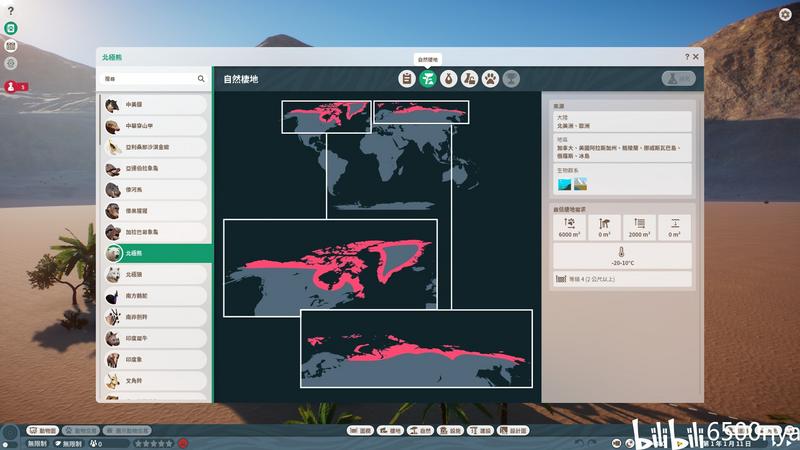Open the green Zoopedia sidebar icon
Image resolution: width=800 pixels, height=450 pixels.
coord(11,28)
